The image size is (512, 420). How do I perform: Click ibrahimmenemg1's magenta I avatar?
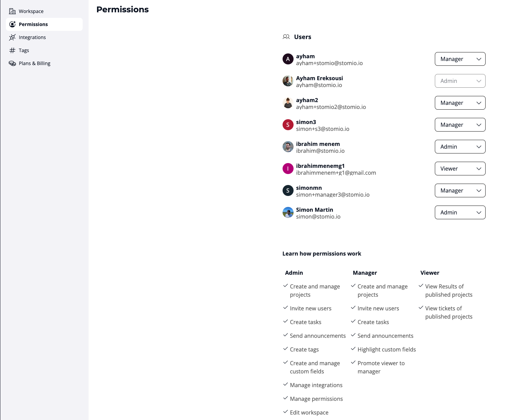288,169
